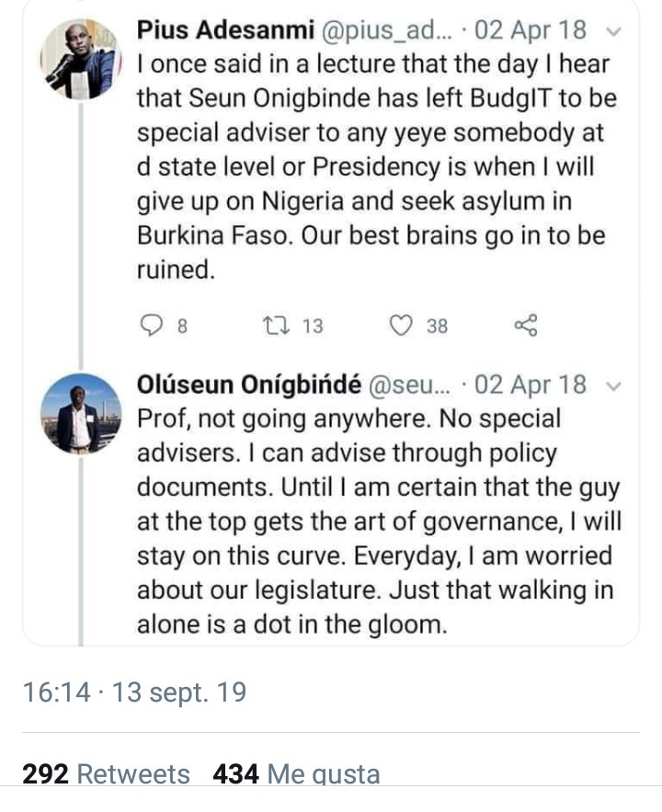The image size is (662, 812).
Task: Open Pius Adesanmi's profile picture
Action: tap(80, 59)
